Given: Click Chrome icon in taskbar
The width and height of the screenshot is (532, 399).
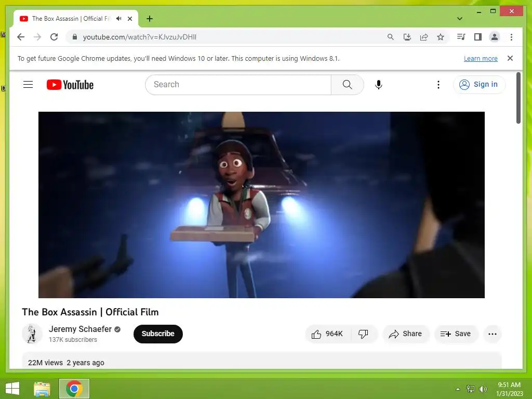Looking at the screenshot, I should click(x=74, y=389).
